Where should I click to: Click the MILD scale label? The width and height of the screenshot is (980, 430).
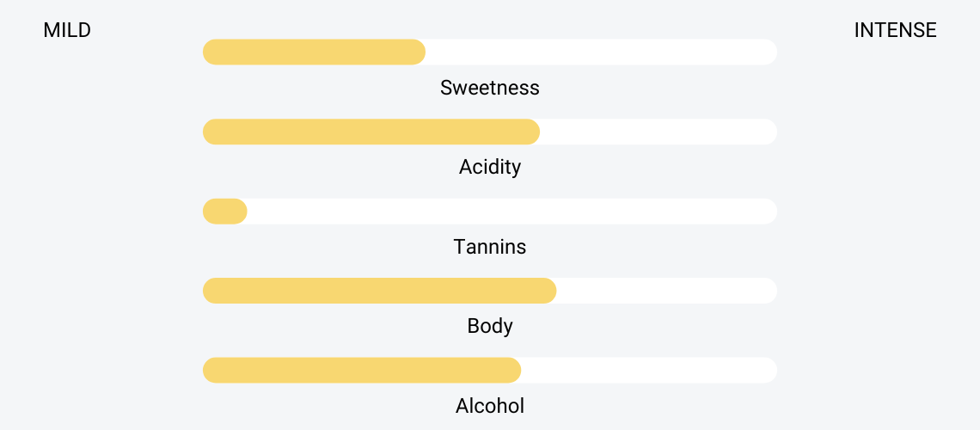point(67,30)
